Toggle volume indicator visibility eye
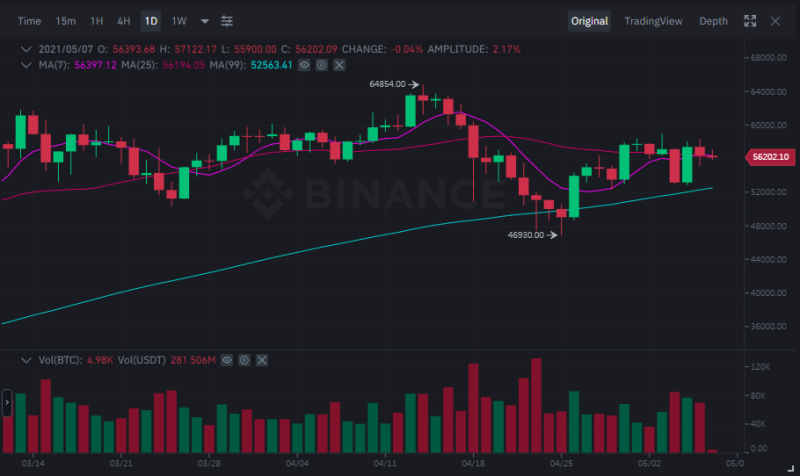The width and height of the screenshot is (800, 476). point(227,360)
